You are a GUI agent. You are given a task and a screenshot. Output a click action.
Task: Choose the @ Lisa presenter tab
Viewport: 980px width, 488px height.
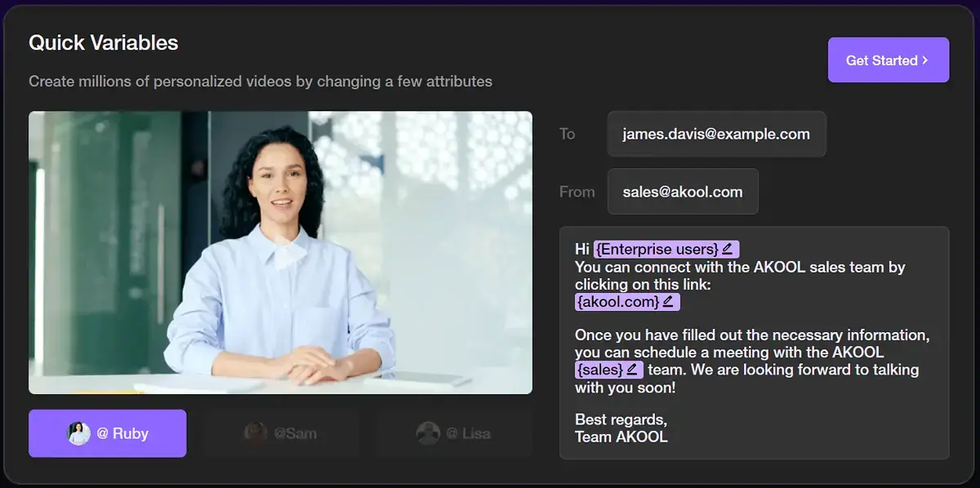pos(454,433)
